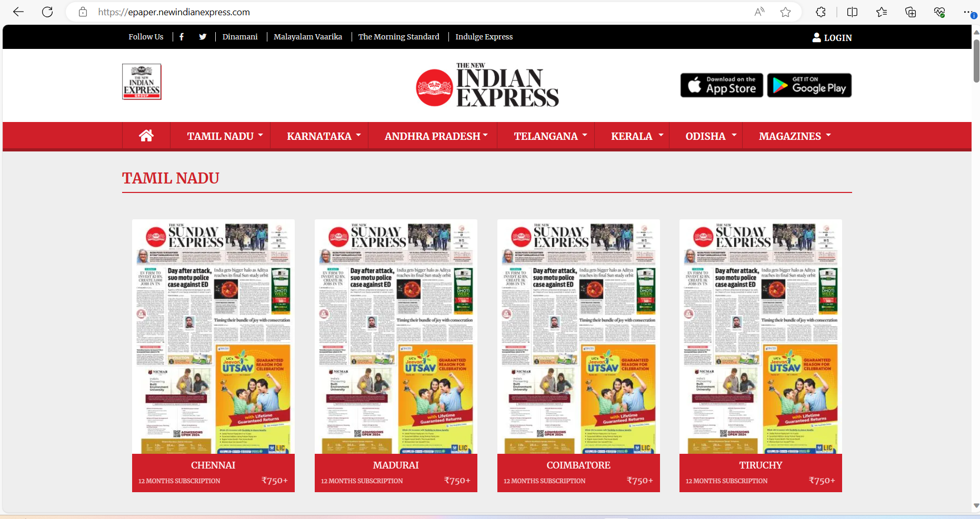Click the scrollbar down arrow
Screen dimensions: 980x519
(976, 506)
